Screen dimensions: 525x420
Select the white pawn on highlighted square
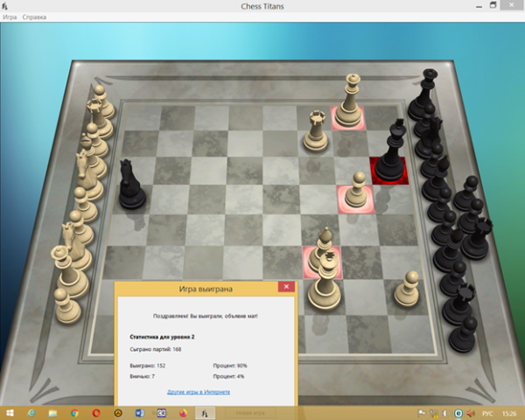(356, 192)
